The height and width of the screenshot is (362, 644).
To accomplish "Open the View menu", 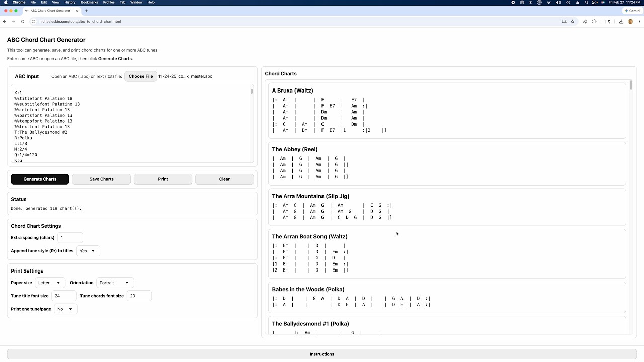I will (x=56, y=2).
